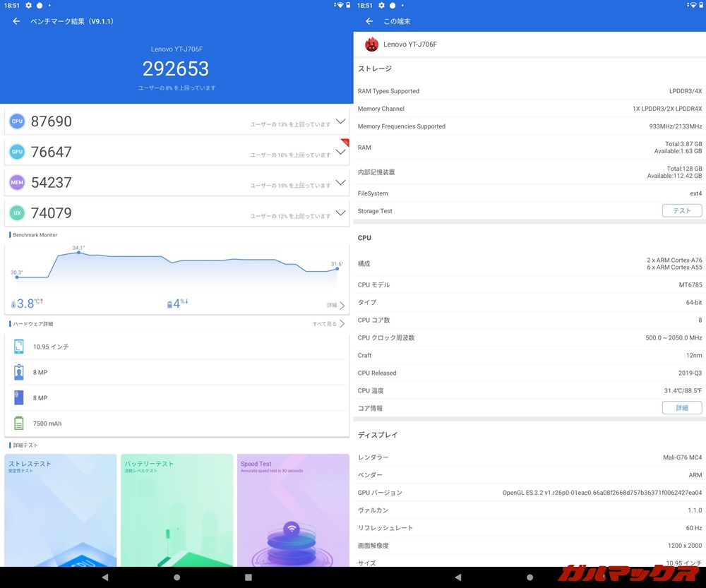
Task: Expand the GPU score 76647 details
Action: tap(340, 152)
